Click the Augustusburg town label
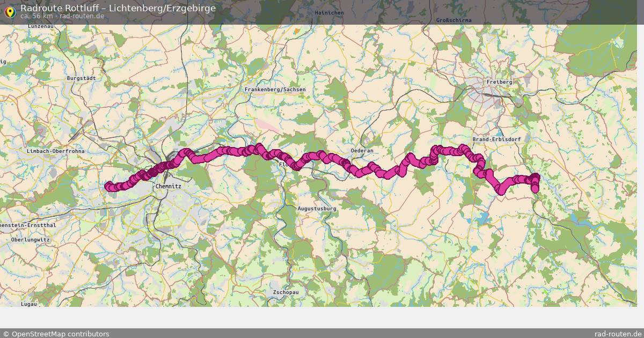This screenshot has width=644, height=338. point(317,208)
